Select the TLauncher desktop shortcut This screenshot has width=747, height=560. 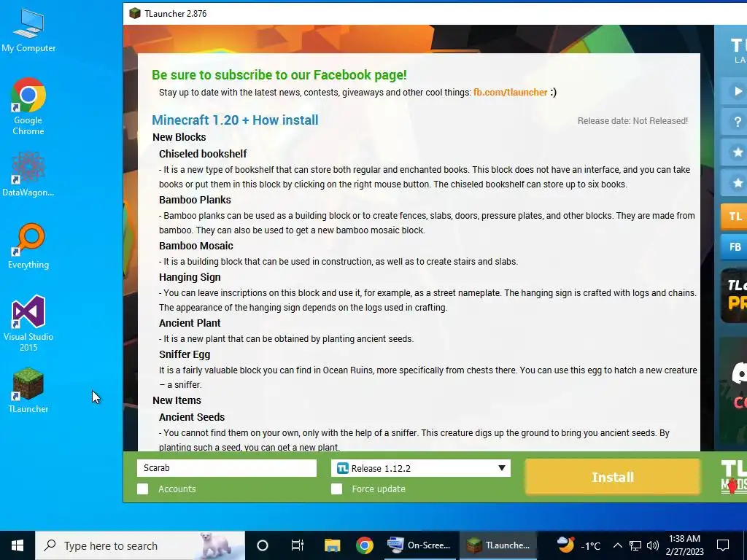pos(28,391)
